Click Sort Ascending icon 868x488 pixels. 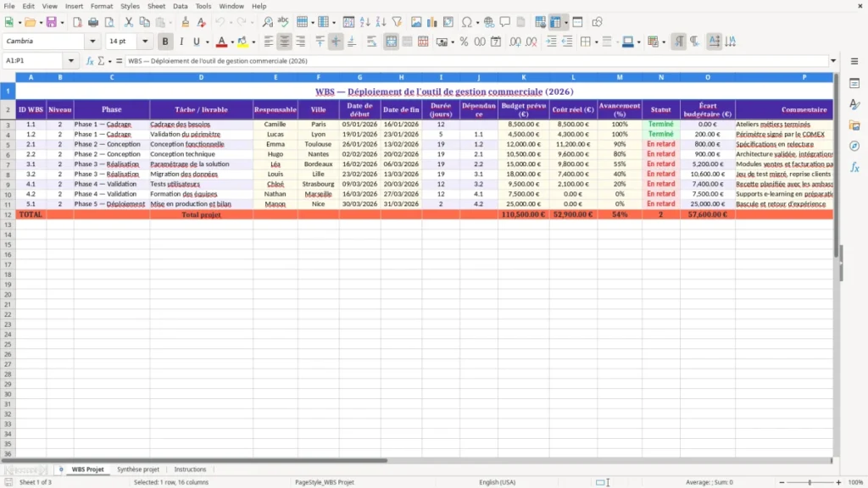click(x=364, y=22)
